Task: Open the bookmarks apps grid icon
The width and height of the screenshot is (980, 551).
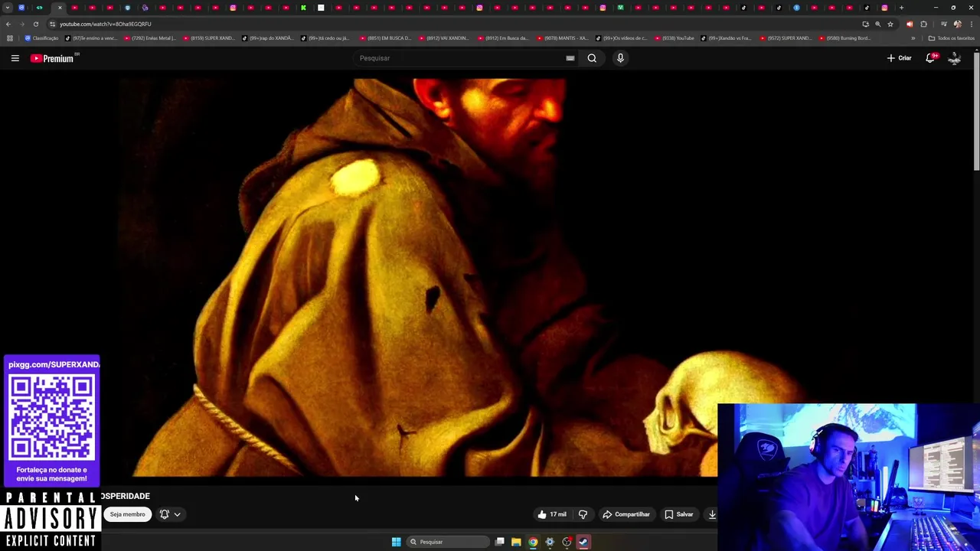Action: 9,38
